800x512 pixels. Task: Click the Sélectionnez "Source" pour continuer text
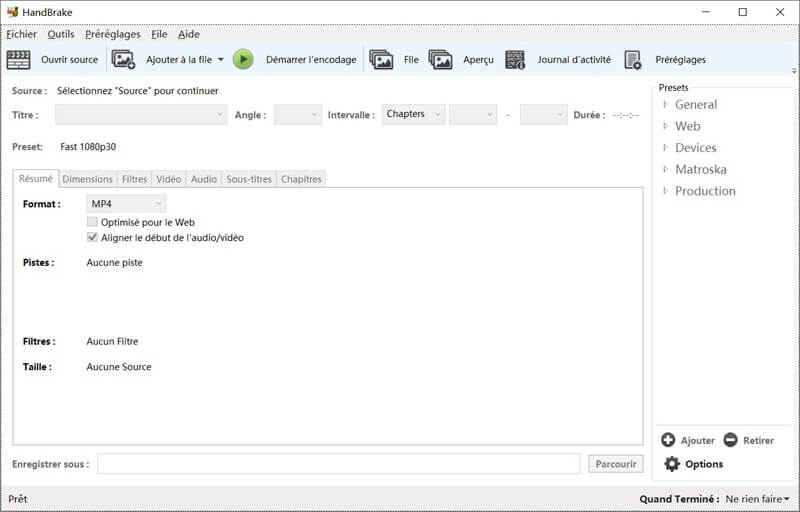pos(138,91)
